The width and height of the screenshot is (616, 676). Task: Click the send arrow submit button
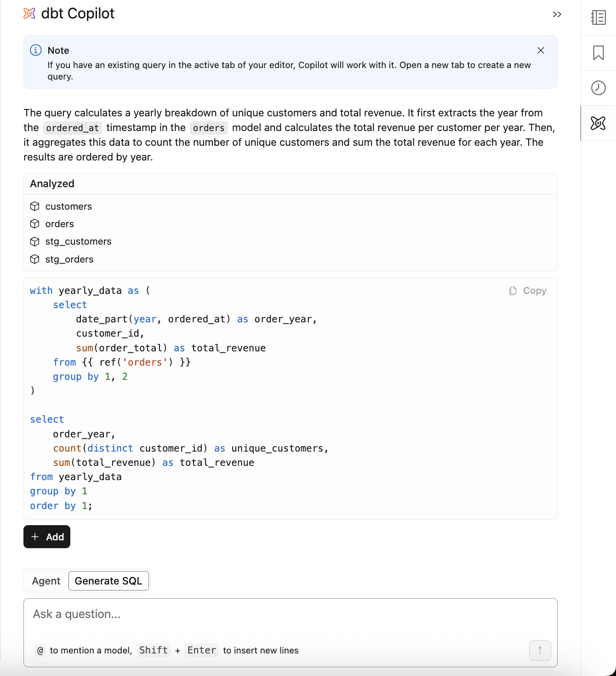click(x=540, y=650)
